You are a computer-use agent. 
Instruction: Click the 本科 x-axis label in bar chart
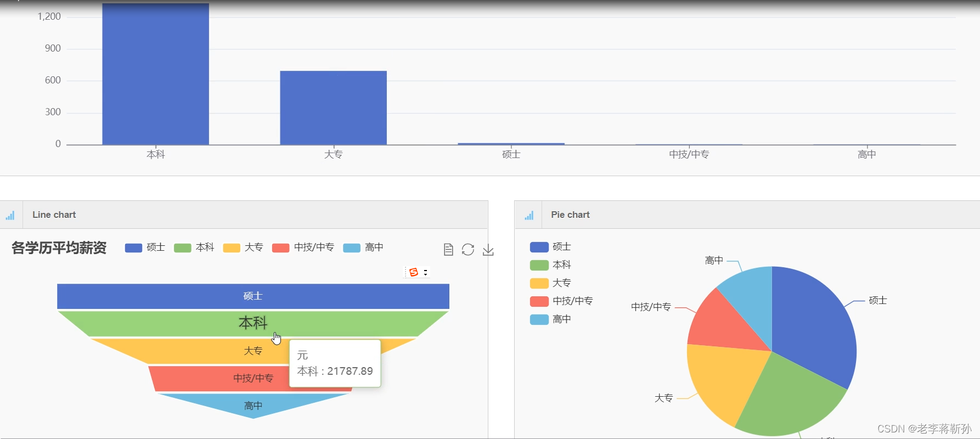point(156,155)
